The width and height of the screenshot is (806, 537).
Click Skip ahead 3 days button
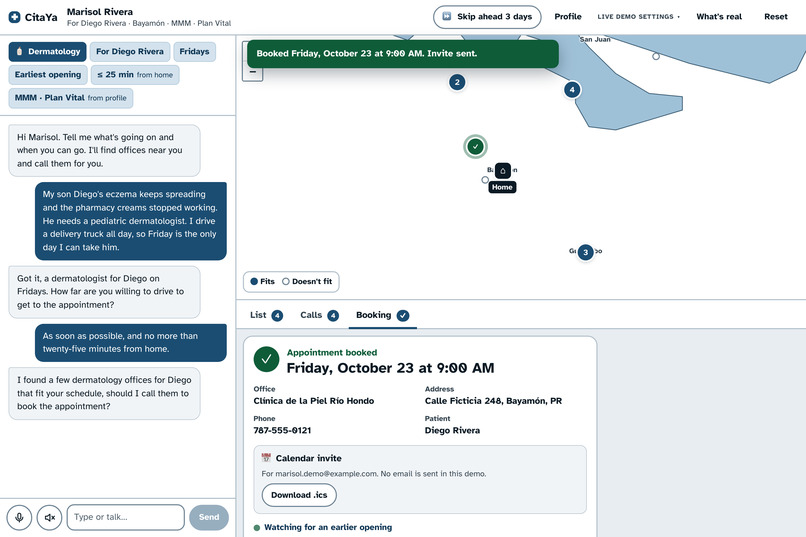tap(487, 17)
